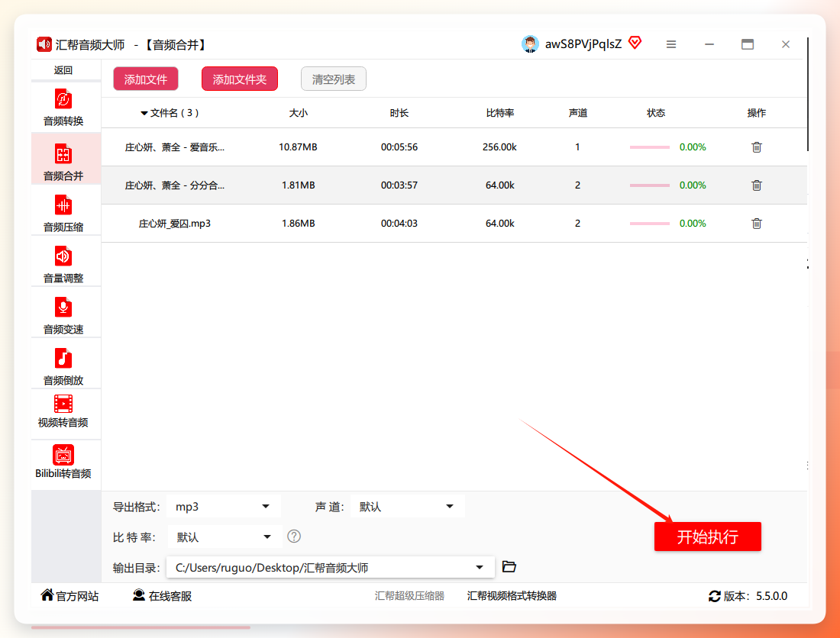Open the 视频转音频 video-to-audio tool
The image size is (840, 638).
point(63,411)
